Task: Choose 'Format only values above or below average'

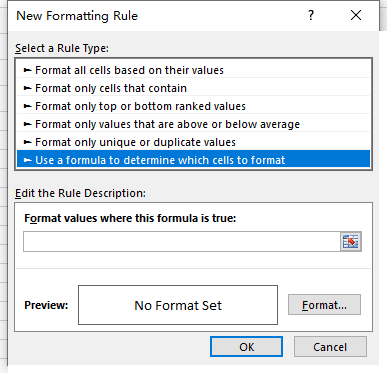Action: click(x=193, y=124)
